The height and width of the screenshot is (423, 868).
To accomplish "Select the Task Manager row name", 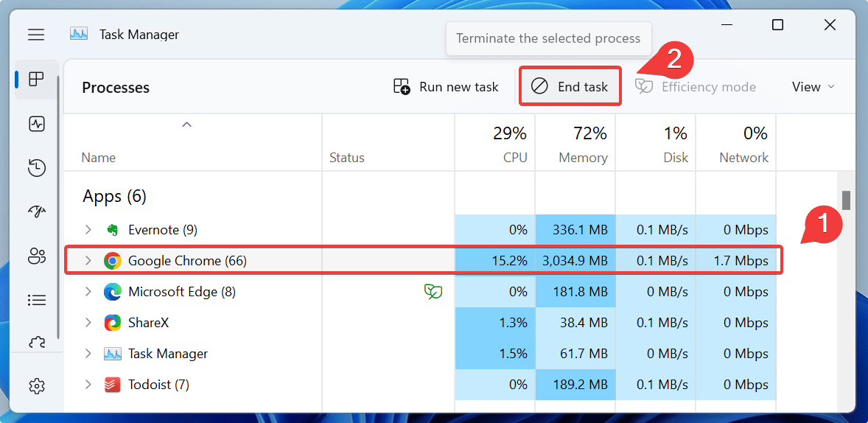I will coord(168,354).
